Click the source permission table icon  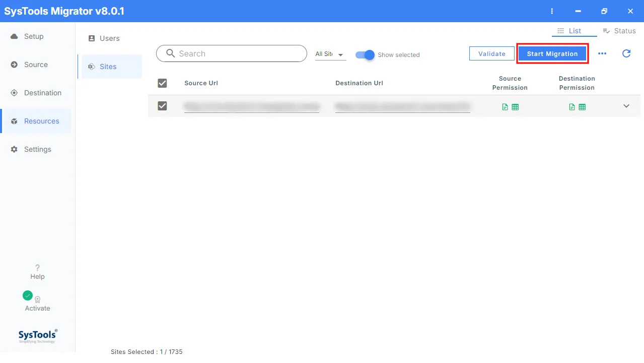(x=515, y=107)
